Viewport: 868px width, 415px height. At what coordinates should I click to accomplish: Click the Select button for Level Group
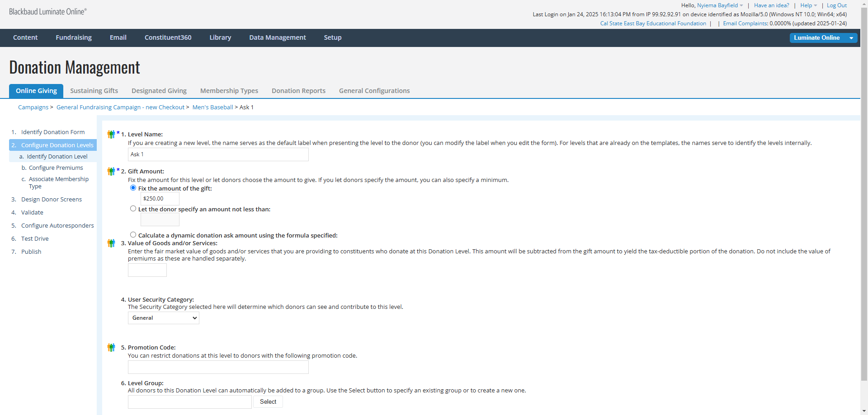pyautogui.click(x=268, y=402)
